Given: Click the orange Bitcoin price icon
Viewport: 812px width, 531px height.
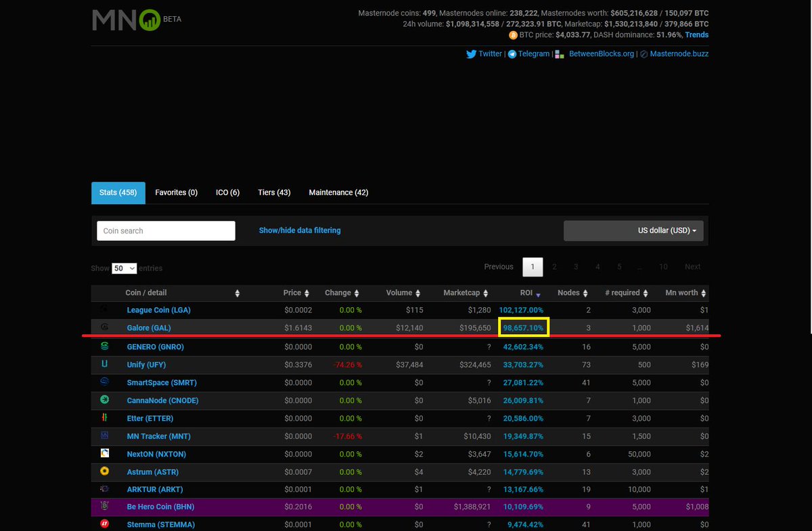Looking at the screenshot, I should point(514,34).
